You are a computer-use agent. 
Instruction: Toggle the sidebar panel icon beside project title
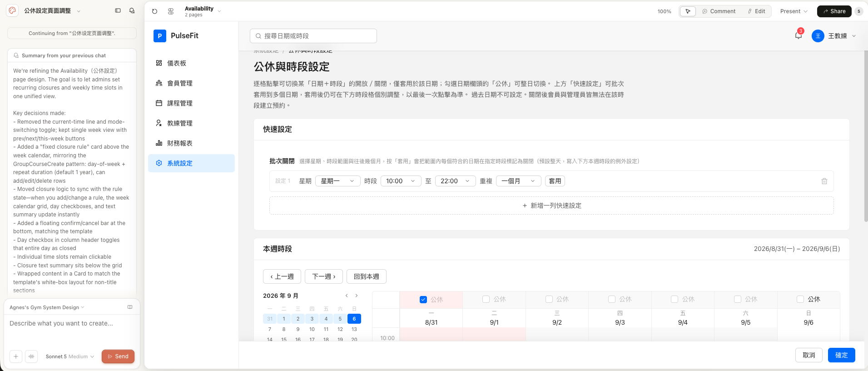pyautogui.click(x=118, y=10)
